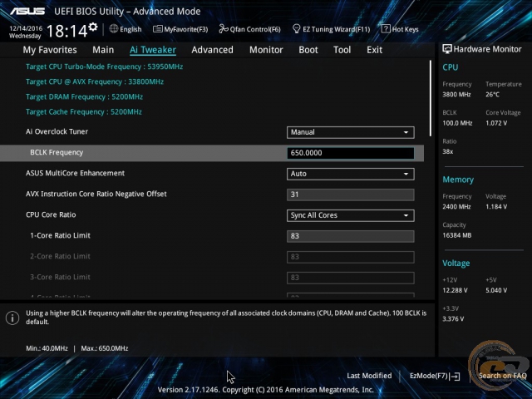
Task: Switch to the Main tab
Action: [x=103, y=50]
